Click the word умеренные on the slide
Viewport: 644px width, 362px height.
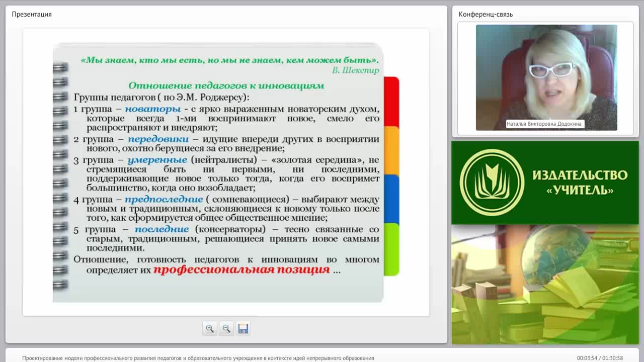(x=157, y=160)
